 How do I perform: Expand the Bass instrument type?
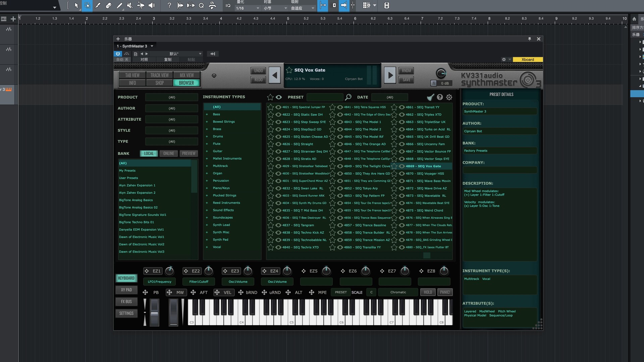tap(207, 114)
